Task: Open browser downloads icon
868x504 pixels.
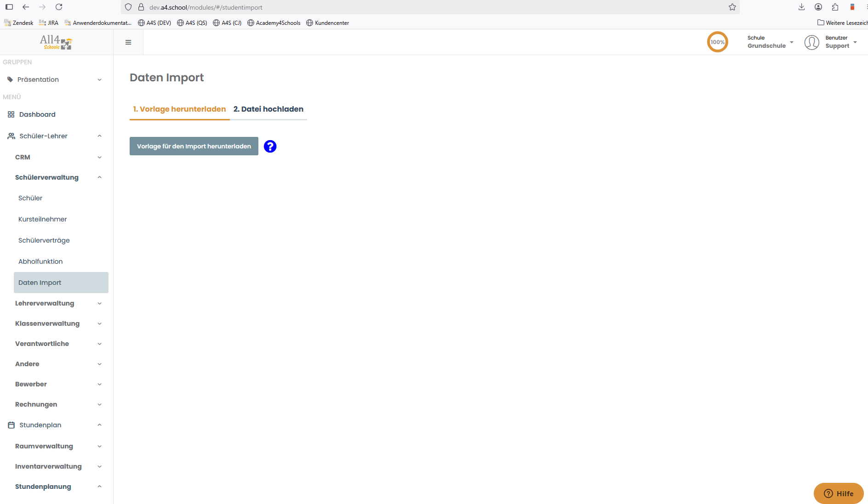Action: (x=801, y=7)
